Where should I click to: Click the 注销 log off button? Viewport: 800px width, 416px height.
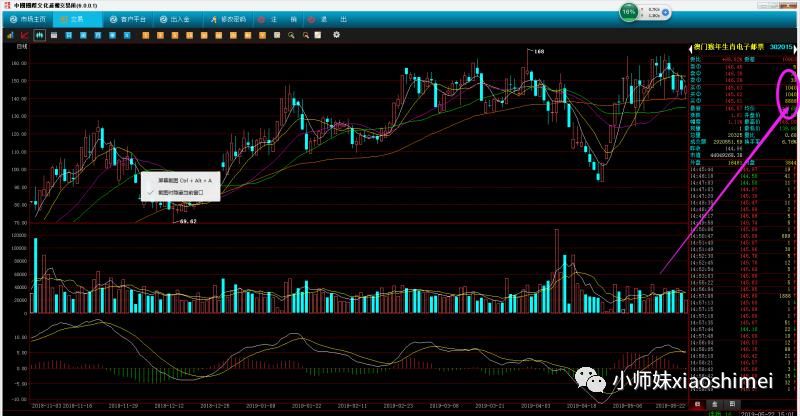point(277,19)
